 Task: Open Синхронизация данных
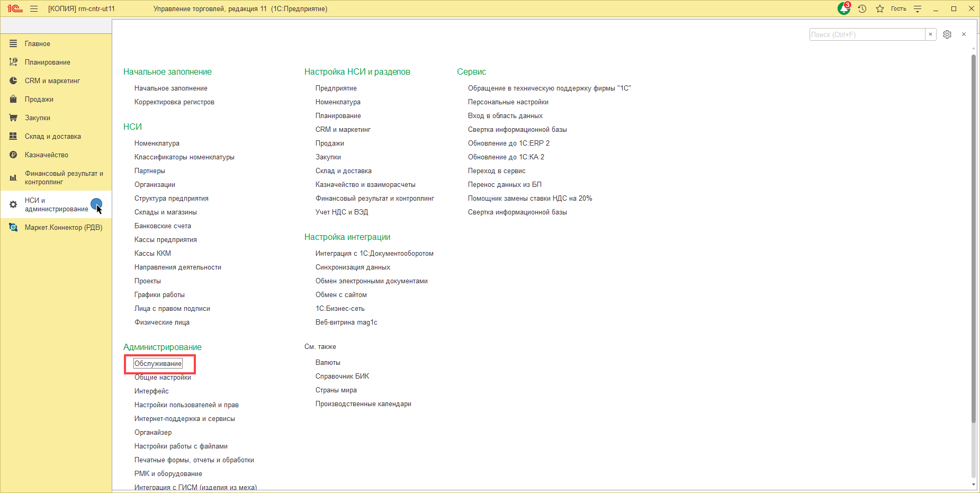pyautogui.click(x=353, y=267)
